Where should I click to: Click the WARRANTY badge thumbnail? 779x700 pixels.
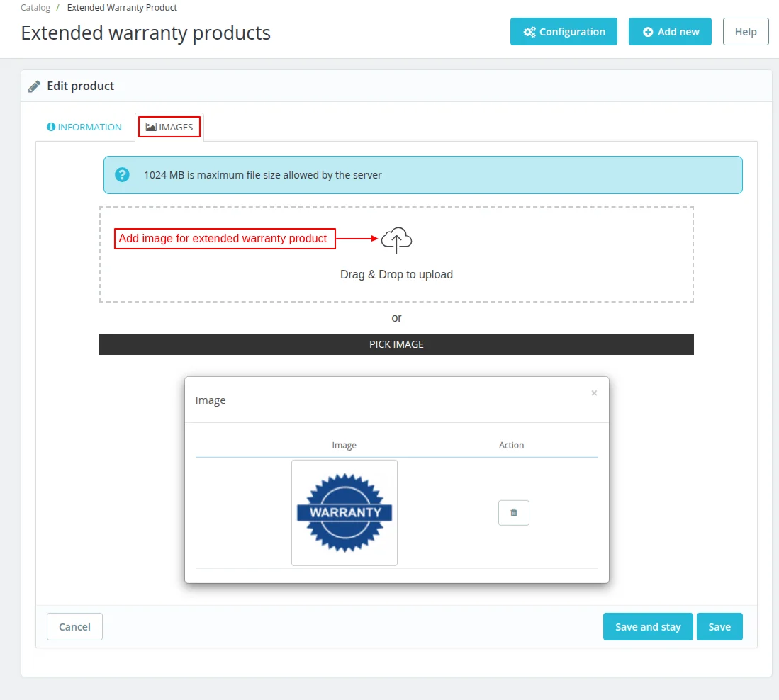344,512
